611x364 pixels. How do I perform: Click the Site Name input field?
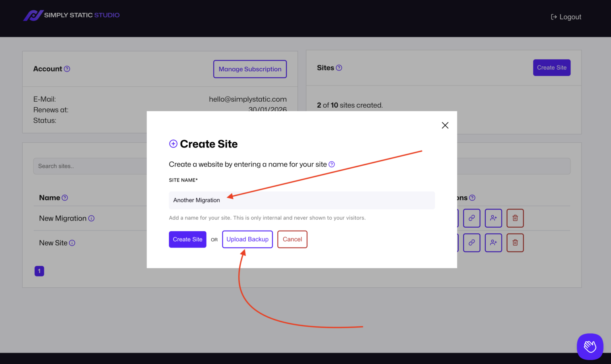tap(302, 200)
